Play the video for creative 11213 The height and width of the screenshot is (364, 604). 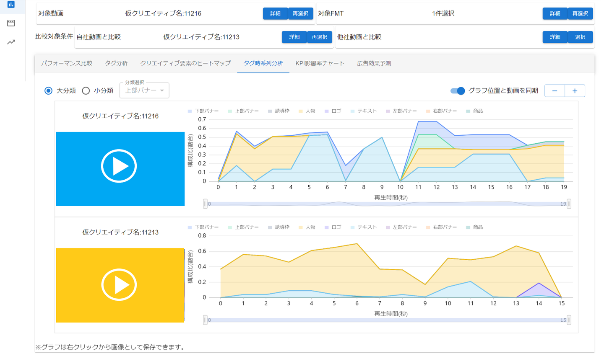coord(119,285)
